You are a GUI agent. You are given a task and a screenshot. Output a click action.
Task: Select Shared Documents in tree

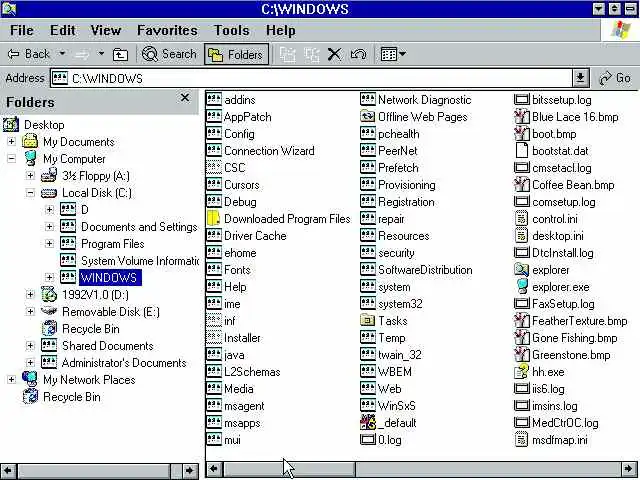[108, 346]
